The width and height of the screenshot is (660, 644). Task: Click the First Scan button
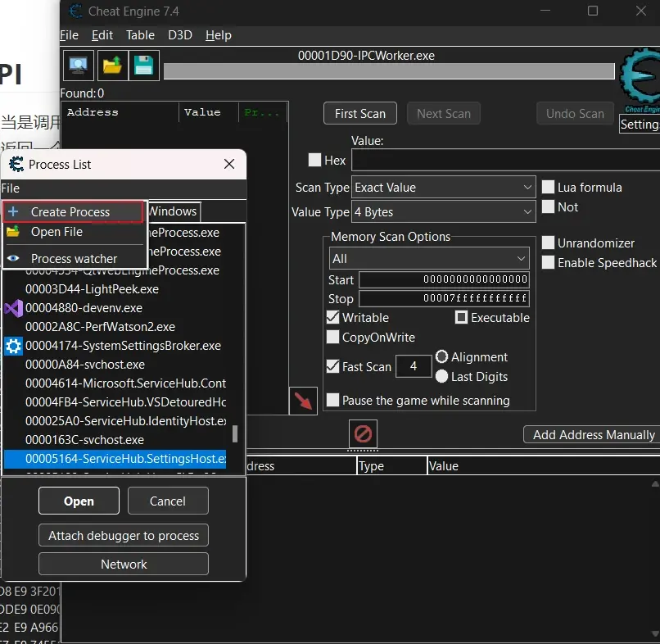point(359,113)
